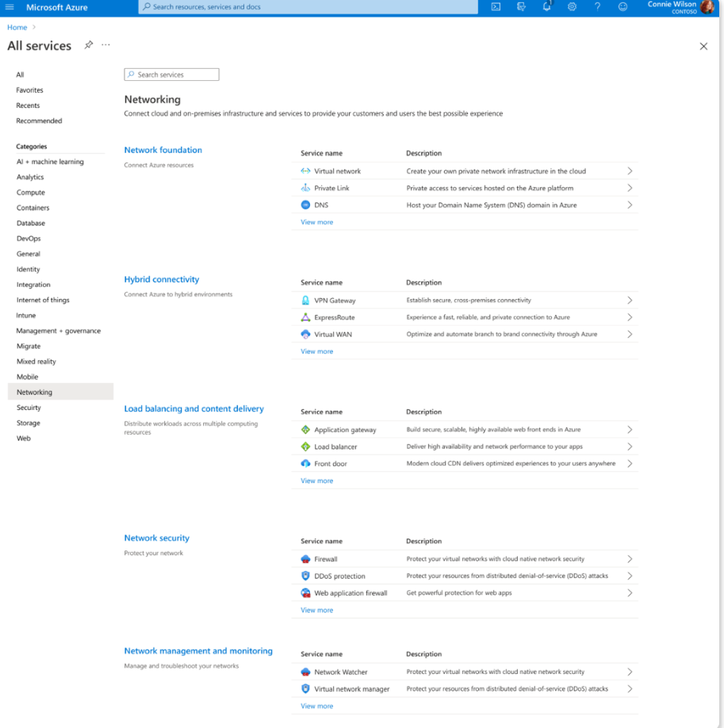Viewport: 724px width, 728px height.
Task: Open Connie Wilson account avatar
Action: [x=707, y=7]
